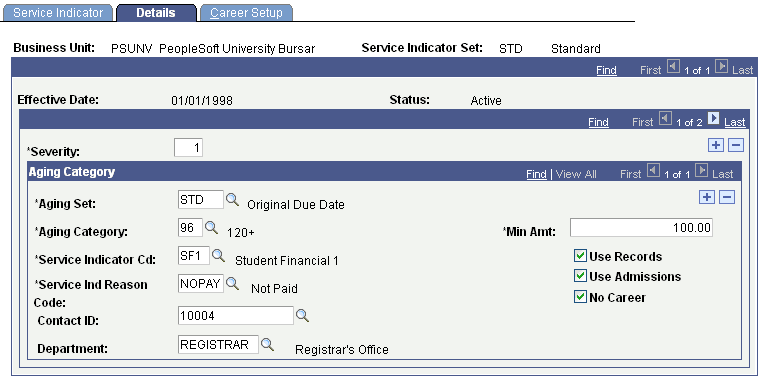Uncheck Use Records checkbox

coord(580,256)
